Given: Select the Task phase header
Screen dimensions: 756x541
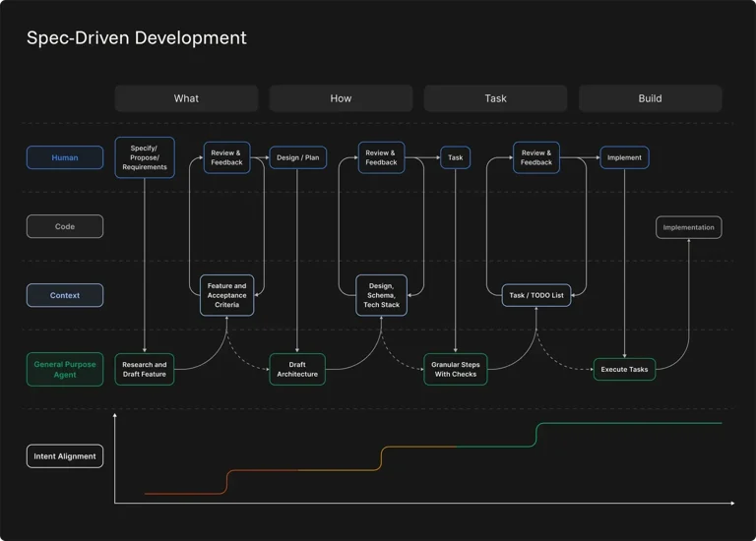Looking at the screenshot, I should (x=495, y=98).
